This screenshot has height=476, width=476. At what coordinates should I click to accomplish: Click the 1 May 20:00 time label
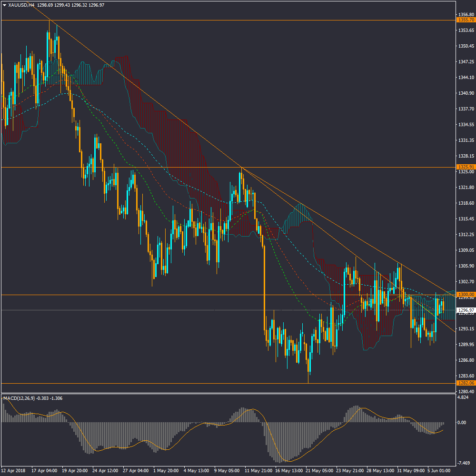[167, 470]
